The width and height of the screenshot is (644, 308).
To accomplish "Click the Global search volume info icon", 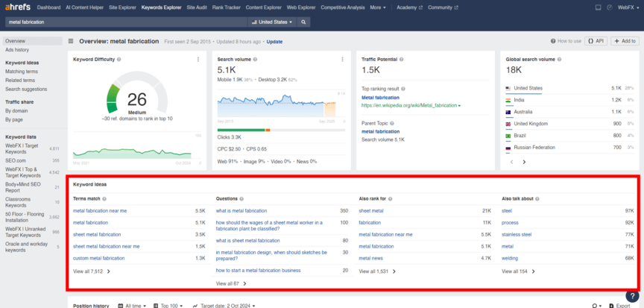I will [x=559, y=60].
